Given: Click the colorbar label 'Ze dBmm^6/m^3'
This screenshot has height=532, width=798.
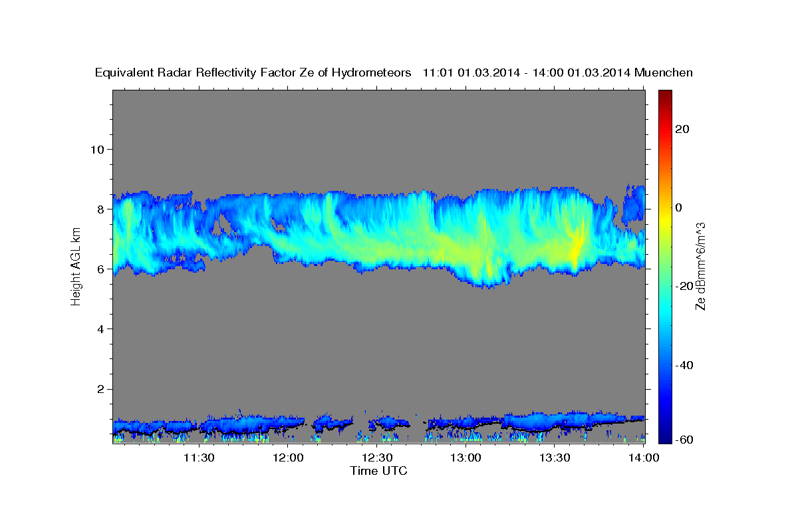Looking at the screenshot, I should click(700, 266).
